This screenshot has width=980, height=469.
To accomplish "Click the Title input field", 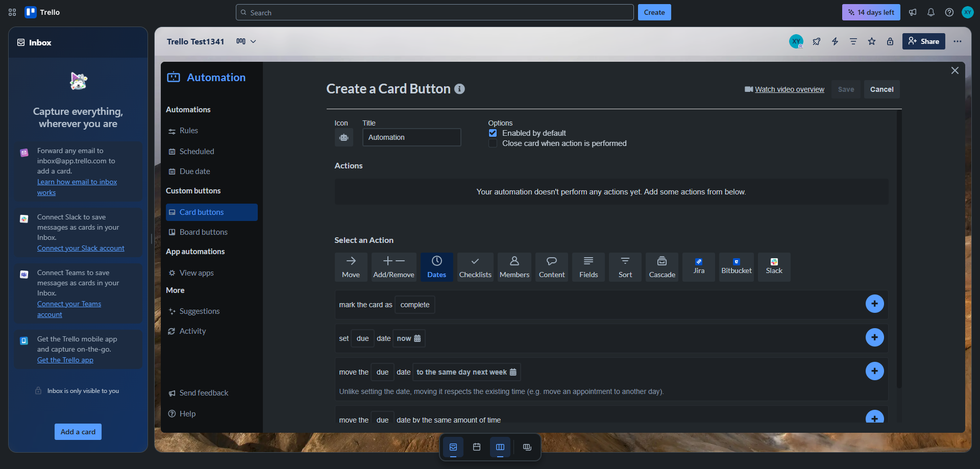I will (412, 137).
